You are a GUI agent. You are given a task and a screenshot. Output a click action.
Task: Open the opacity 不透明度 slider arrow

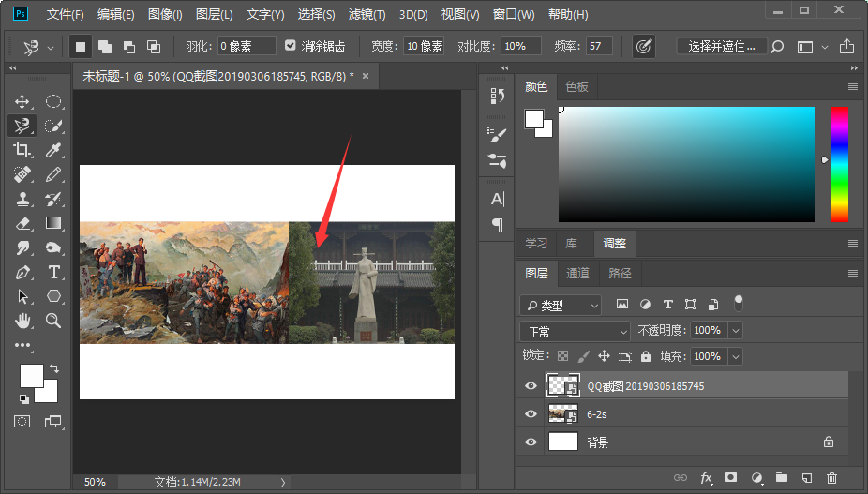point(736,331)
